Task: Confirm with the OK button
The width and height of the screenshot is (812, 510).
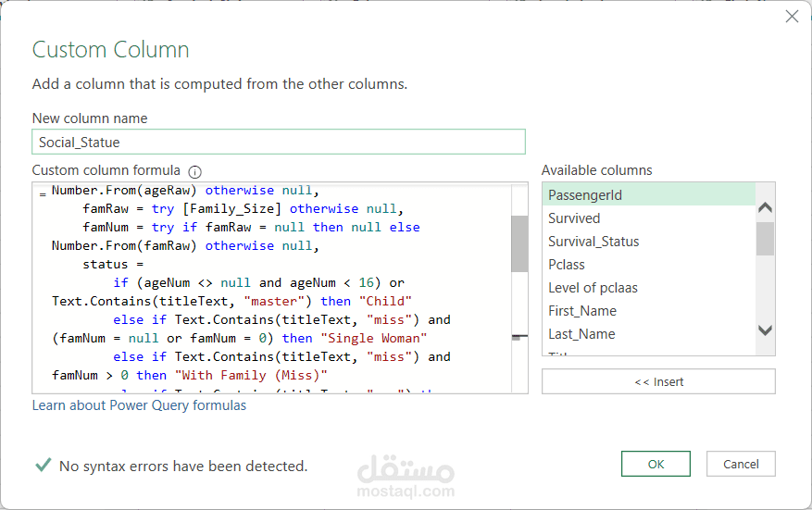Action: click(x=656, y=464)
